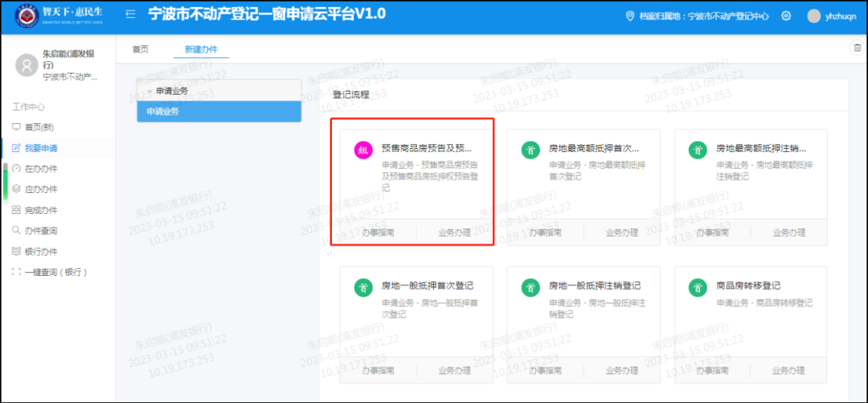
Task: Click the 房地最高额抵押首次... card title
Action: point(594,149)
